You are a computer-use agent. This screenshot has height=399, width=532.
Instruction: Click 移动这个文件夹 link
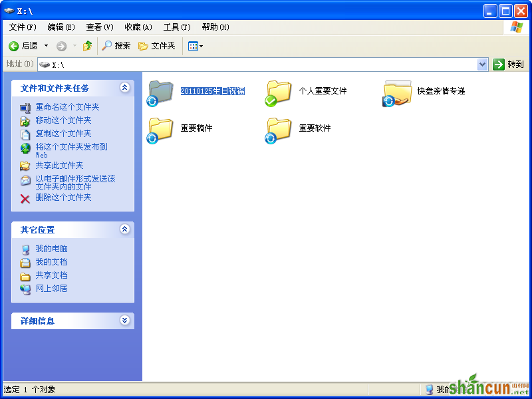pos(63,120)
